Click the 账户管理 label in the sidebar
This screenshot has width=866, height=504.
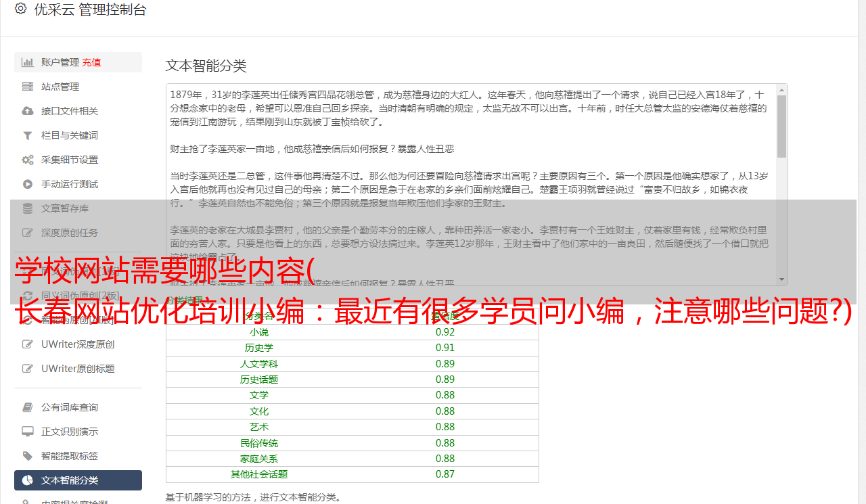pyautogui.click(x=60, y=62)
